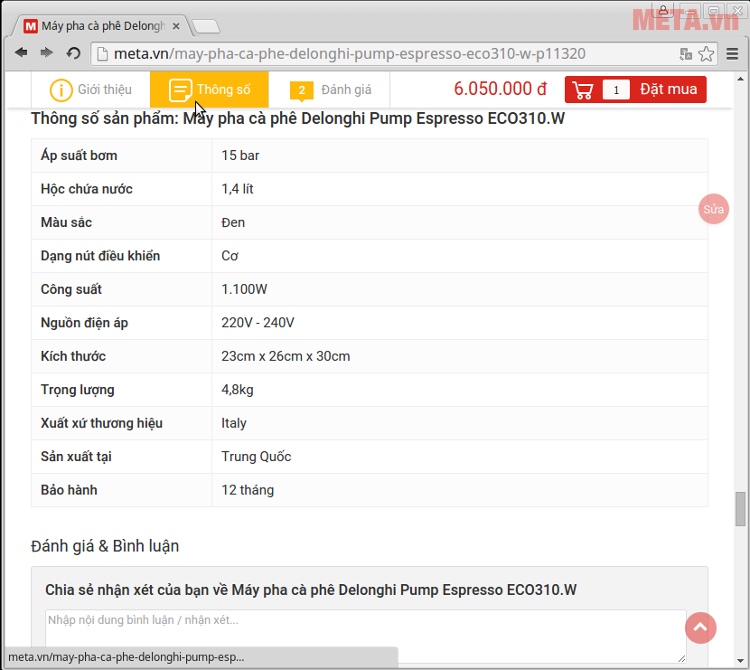The image size is (750, 670).
Task: Click the review count badge showing 2
Action: (x=301, y=90)
